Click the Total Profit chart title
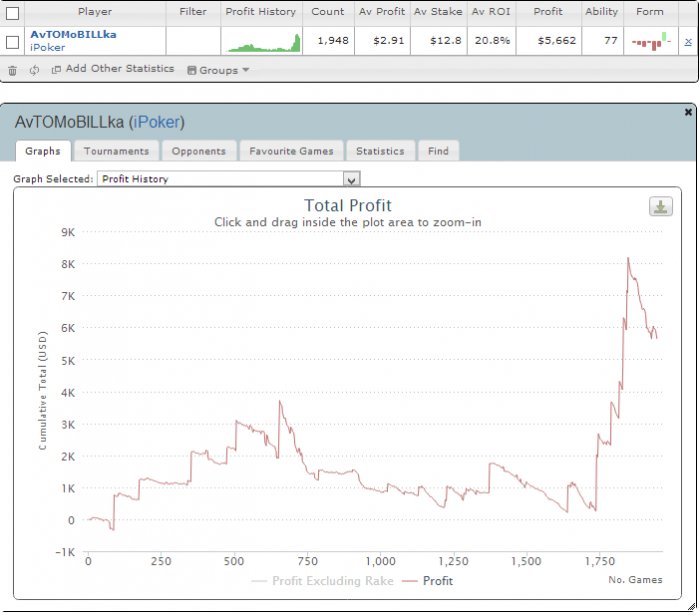The width and height of the screenshot is (700, 615). [x=348, y=205]
